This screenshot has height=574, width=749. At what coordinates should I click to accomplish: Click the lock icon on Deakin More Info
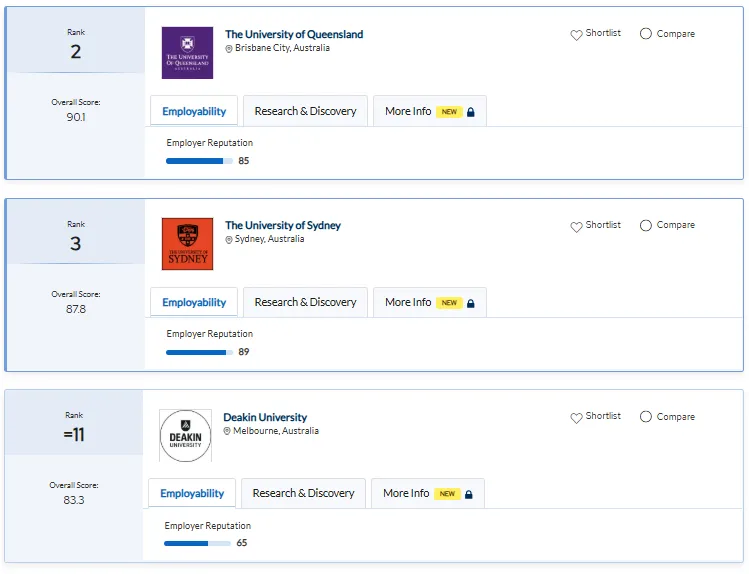(469, 494)
